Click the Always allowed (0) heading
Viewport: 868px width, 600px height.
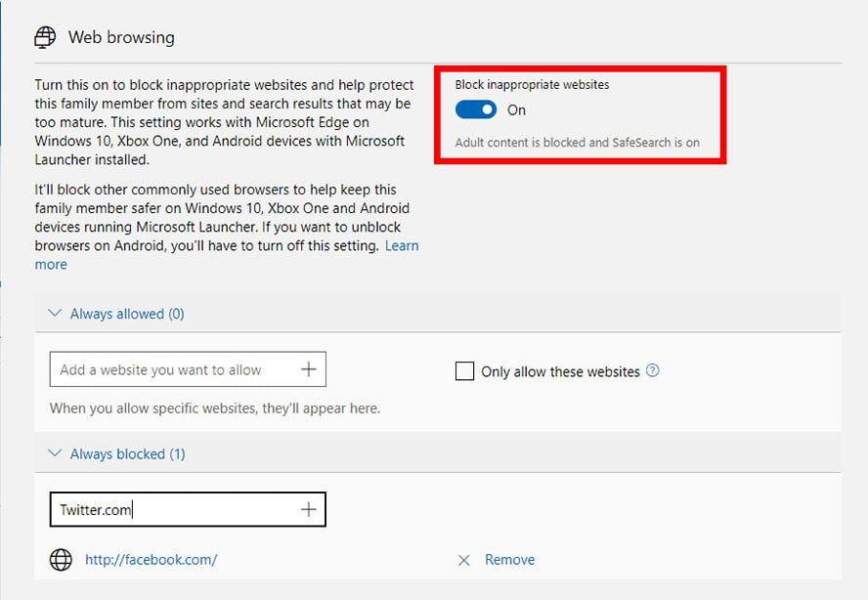[x=127, y=314]
